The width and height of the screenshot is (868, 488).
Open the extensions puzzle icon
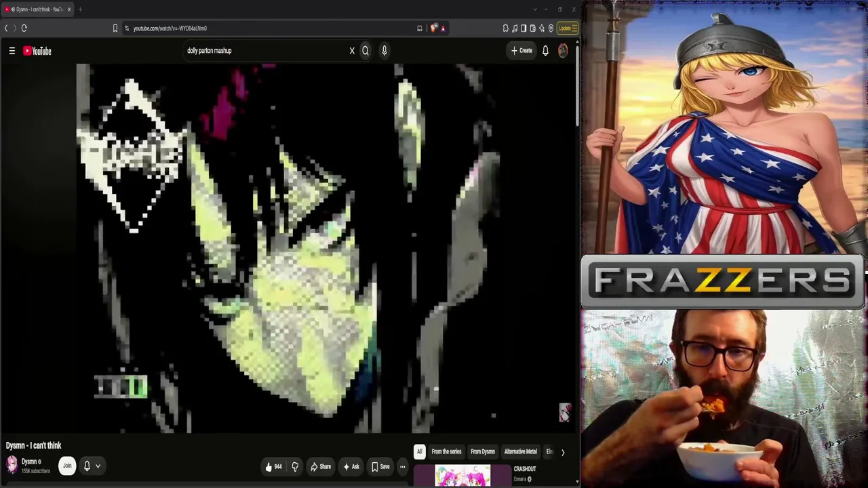[506, 28]
